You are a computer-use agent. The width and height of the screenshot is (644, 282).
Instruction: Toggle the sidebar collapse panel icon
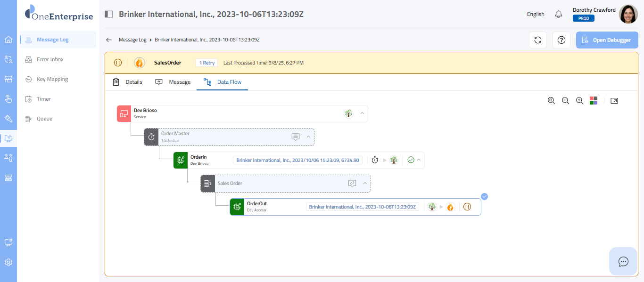click(109, 14)
